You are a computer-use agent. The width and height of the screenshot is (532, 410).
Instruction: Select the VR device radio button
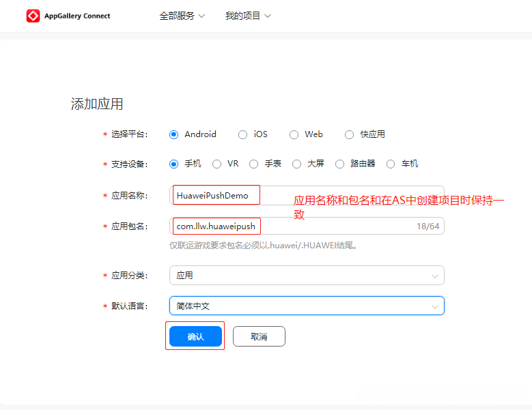[x=216, y=164]
